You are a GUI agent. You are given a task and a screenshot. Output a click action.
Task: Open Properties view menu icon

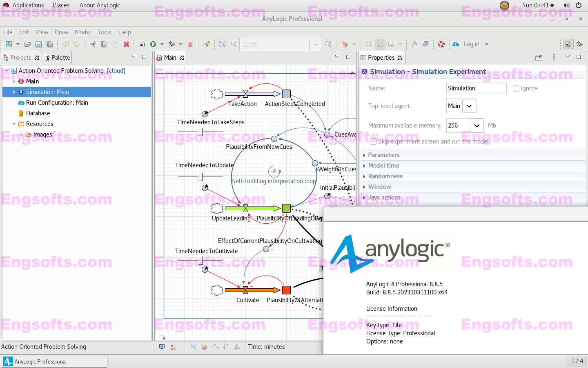pyautogui.click(x=554, y=58)
